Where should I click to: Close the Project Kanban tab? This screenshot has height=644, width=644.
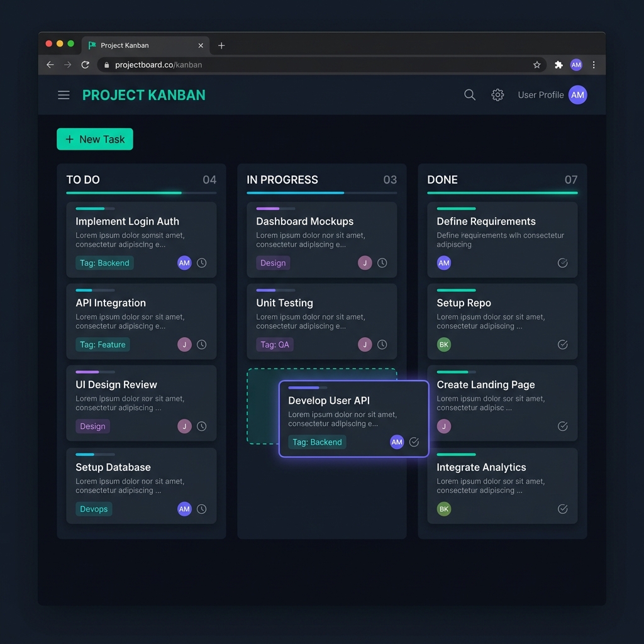201,45
